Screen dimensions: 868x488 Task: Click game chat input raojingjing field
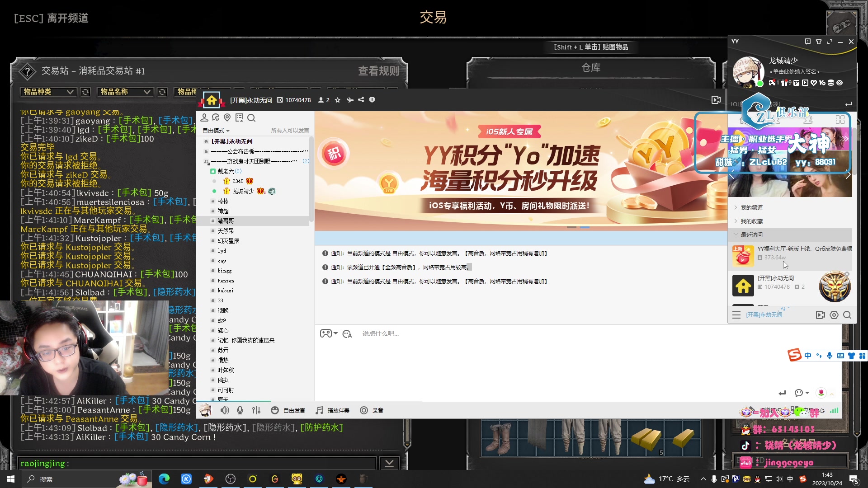click(x=197, y=463)
